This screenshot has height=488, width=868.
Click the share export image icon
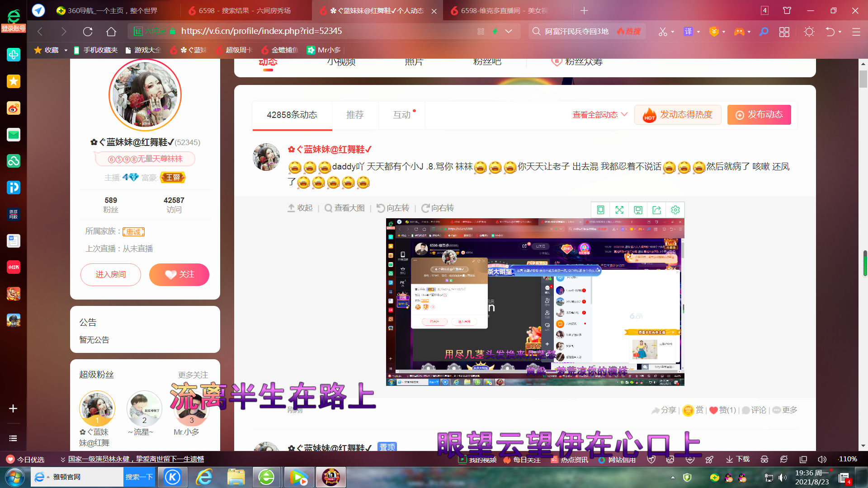pyautogui.click(x=656, y=210)
